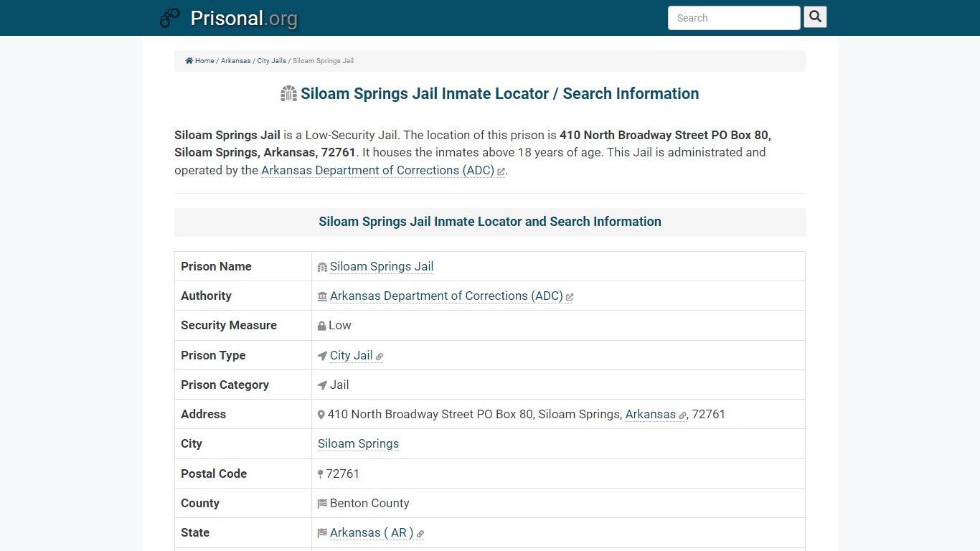
Task: Click the lock icon beside Low
Action: [322, 326]
